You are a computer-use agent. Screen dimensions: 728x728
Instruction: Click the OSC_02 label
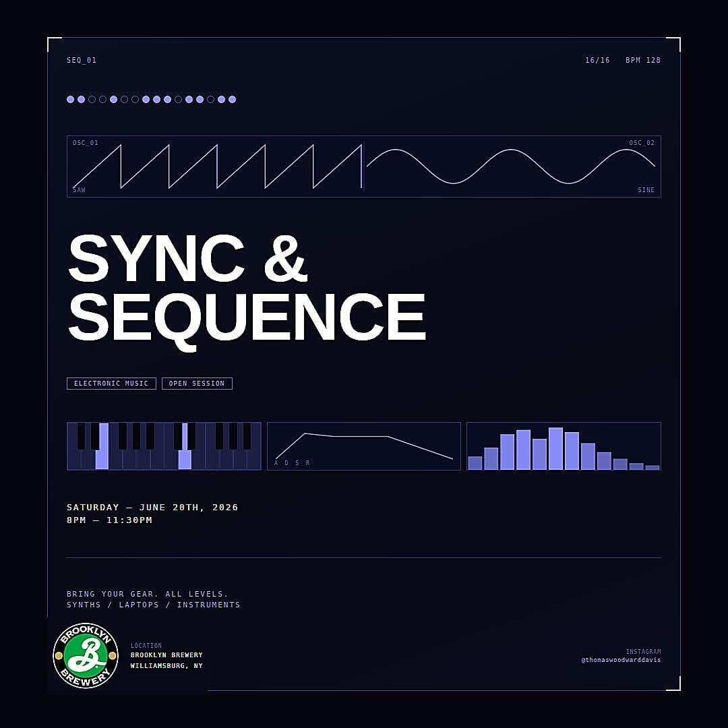click(642, 142)
